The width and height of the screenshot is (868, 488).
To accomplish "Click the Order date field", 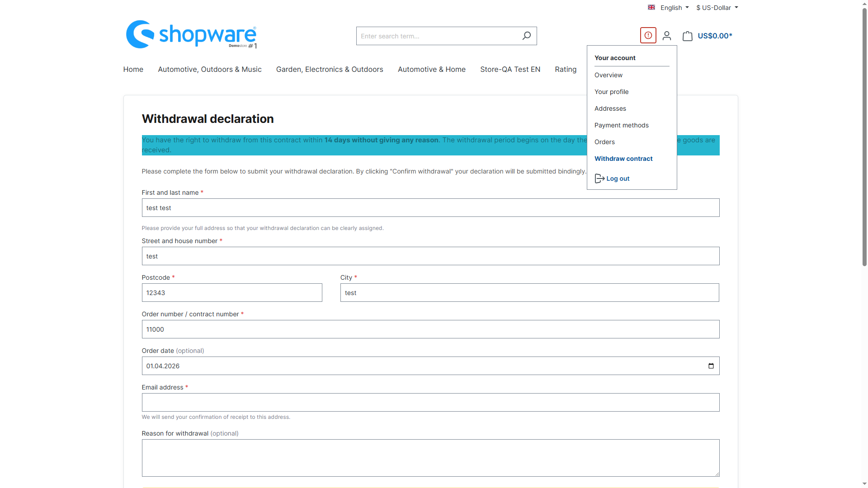I will 430,366.
